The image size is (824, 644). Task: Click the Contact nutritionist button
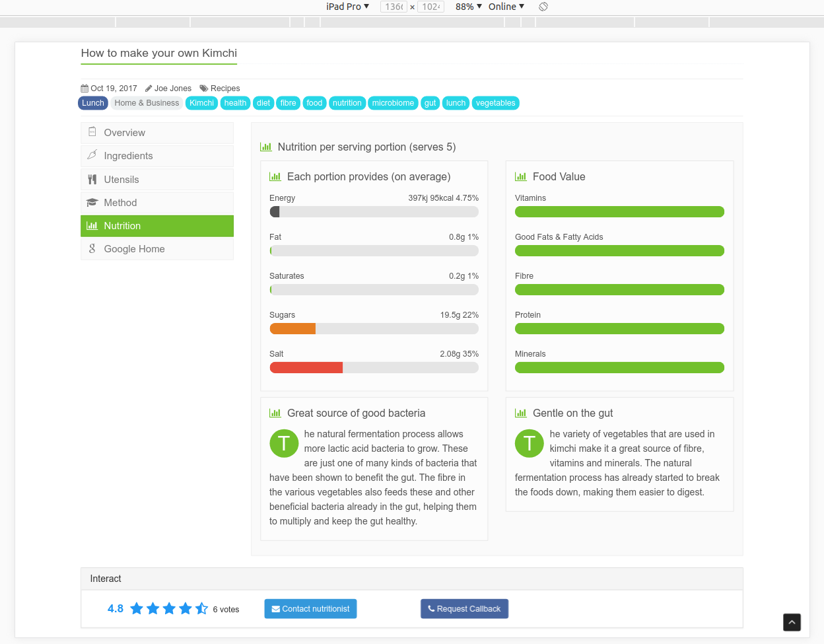[x=310, y=609]
